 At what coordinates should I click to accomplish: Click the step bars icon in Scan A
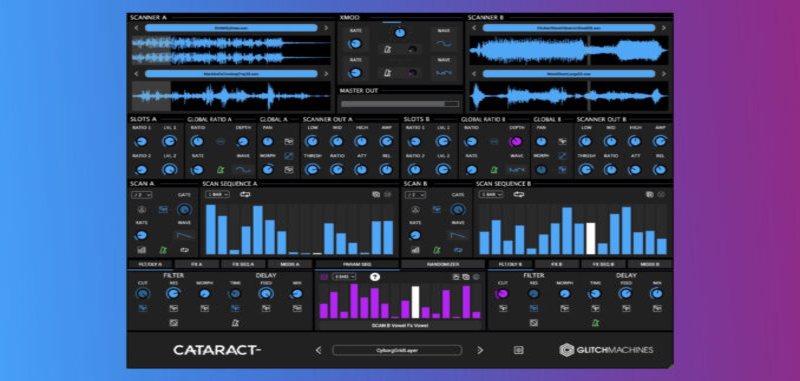point(142,250)
